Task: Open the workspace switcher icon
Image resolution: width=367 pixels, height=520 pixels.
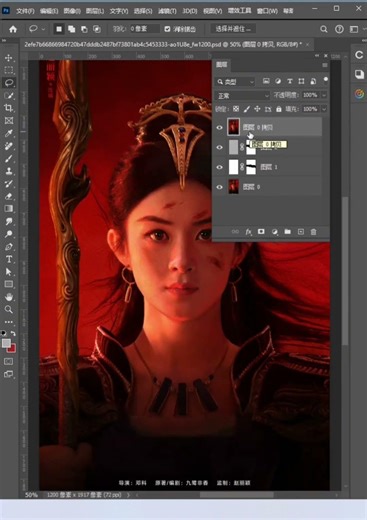Action: 354,29
